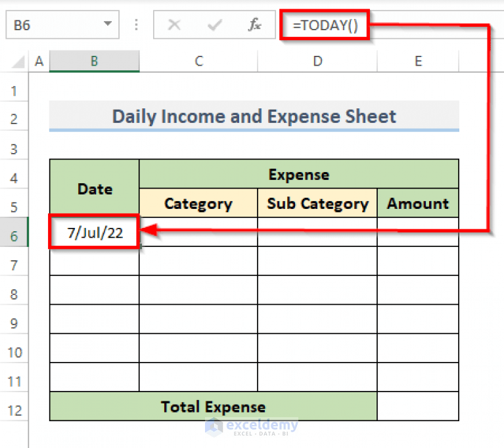
Task: Select column A header
Action: [39, 61]
